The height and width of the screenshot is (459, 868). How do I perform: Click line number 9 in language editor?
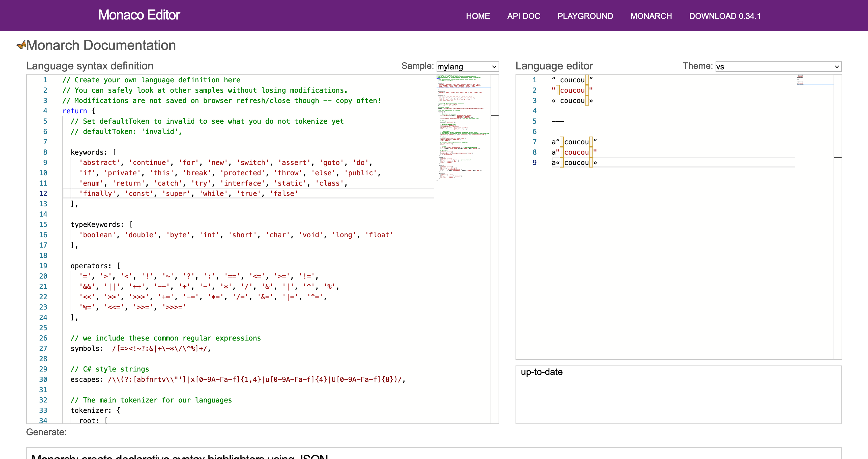(x=534, y=163)
